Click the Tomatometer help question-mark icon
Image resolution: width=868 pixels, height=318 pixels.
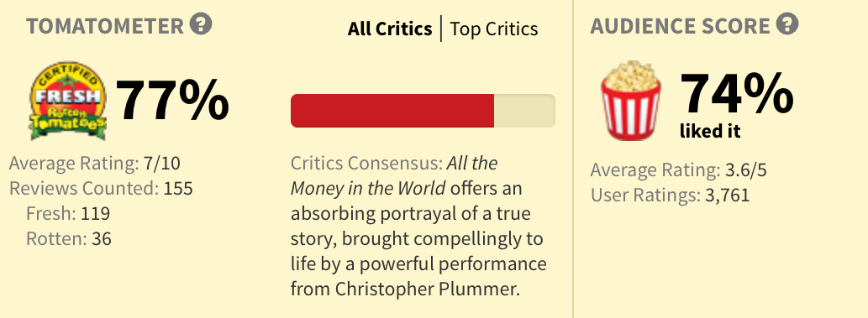coord(201,23)
